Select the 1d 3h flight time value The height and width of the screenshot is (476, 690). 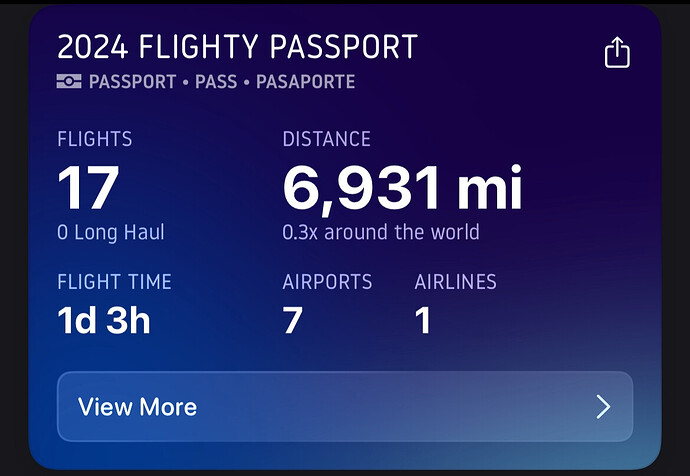(x=104, y=322)
